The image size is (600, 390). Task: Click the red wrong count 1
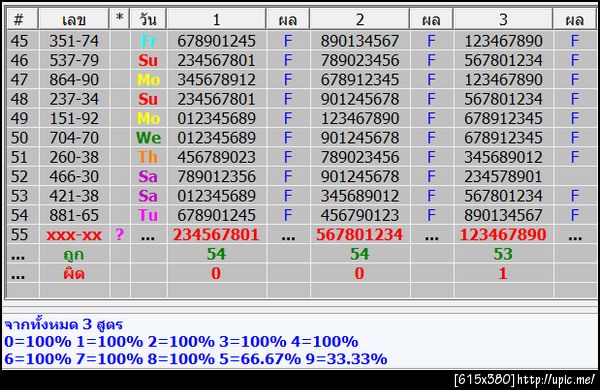[x=503, y=274]
